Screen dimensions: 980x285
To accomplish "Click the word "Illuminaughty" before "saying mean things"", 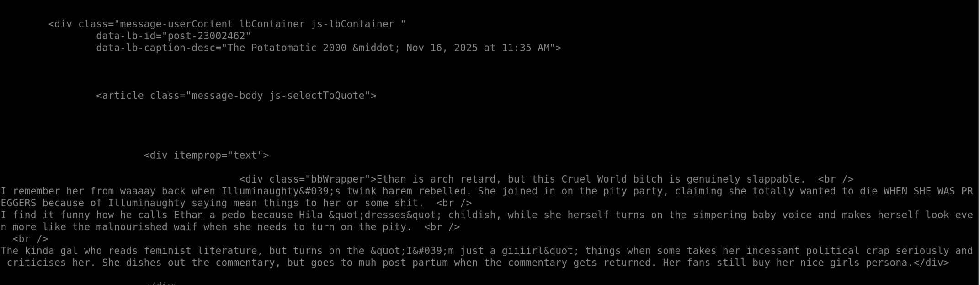I will [146, 203].
